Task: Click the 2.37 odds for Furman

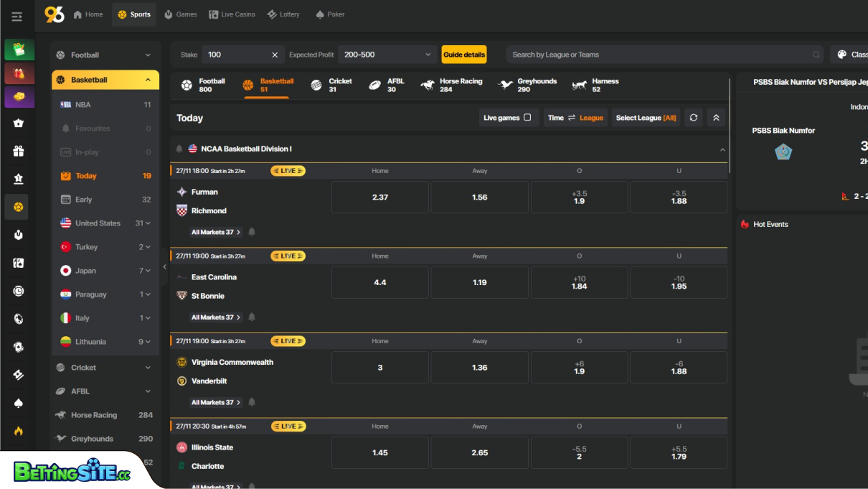Action: click(379, 197)
